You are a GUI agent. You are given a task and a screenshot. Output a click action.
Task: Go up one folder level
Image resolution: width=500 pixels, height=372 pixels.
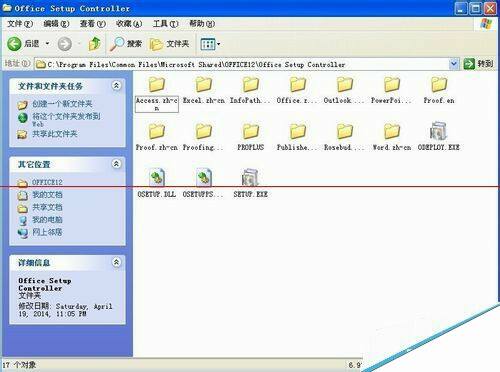(x=95, y=44)
